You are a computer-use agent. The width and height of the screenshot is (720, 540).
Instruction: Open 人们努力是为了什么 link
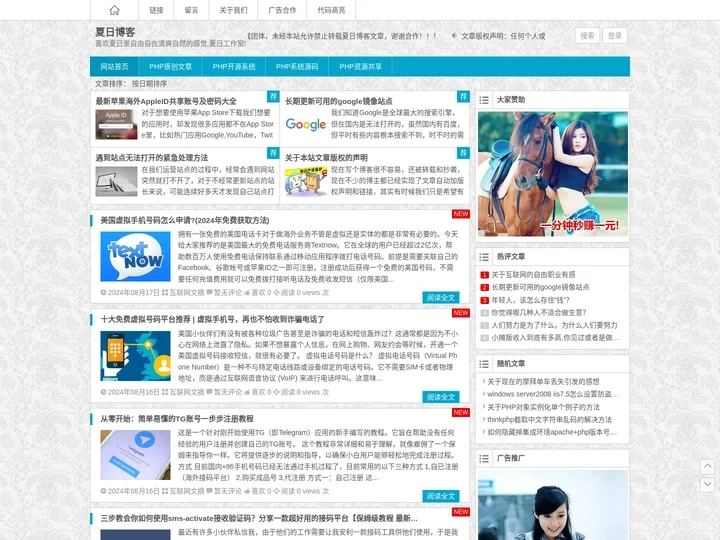[554, 325]
